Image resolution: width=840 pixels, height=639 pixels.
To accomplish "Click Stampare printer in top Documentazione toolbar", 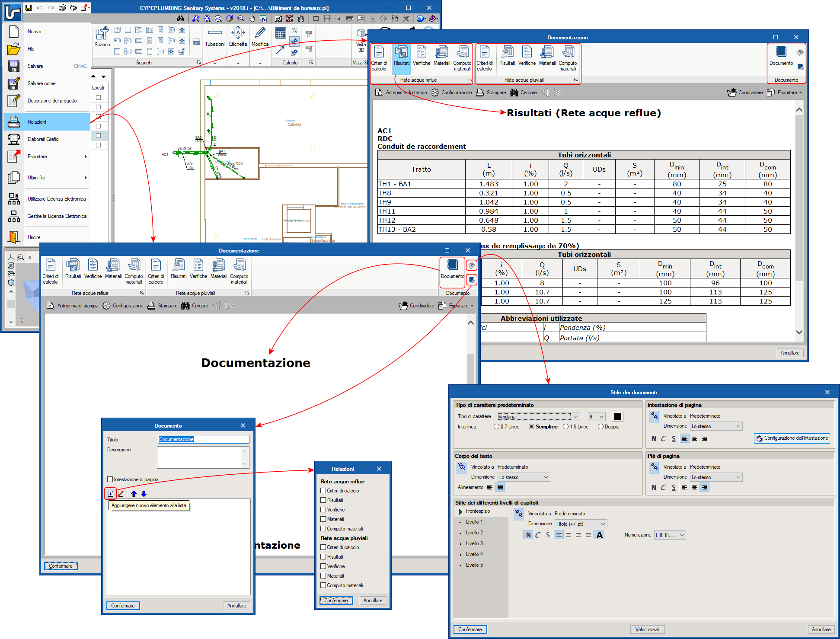I will pos(491,93).
